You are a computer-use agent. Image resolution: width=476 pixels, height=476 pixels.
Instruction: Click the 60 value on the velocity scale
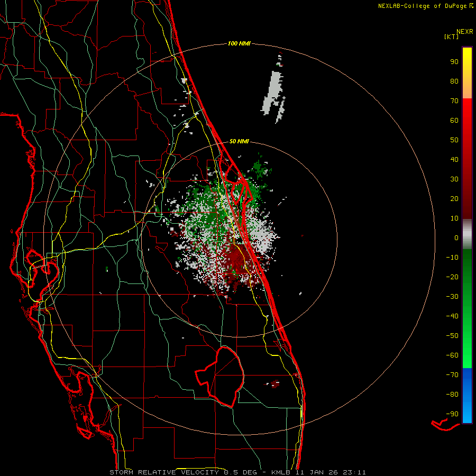[454, 121]
